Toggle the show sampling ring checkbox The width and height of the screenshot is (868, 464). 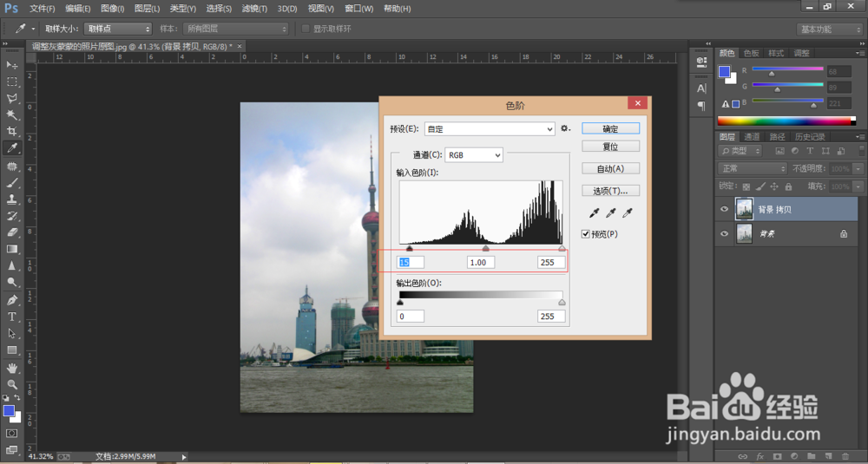tap(305, 29)
